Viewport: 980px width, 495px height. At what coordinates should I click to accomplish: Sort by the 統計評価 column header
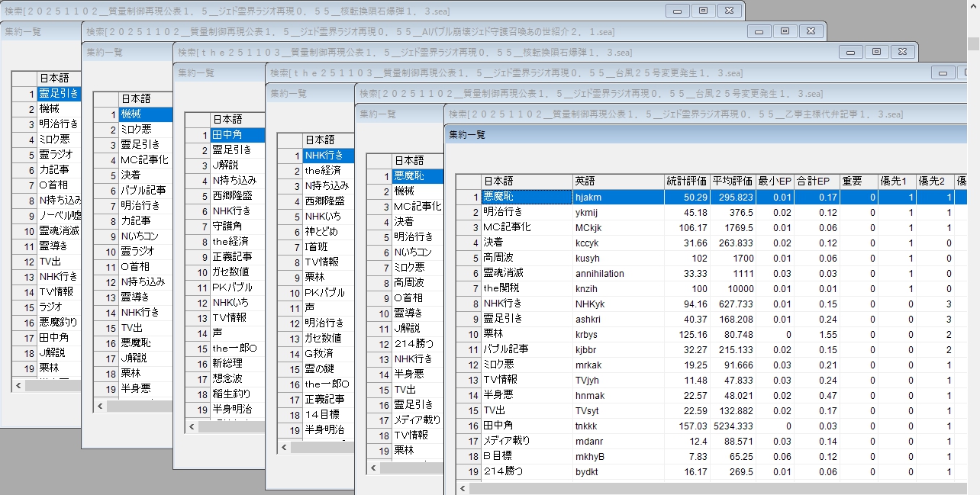(686, 182)
